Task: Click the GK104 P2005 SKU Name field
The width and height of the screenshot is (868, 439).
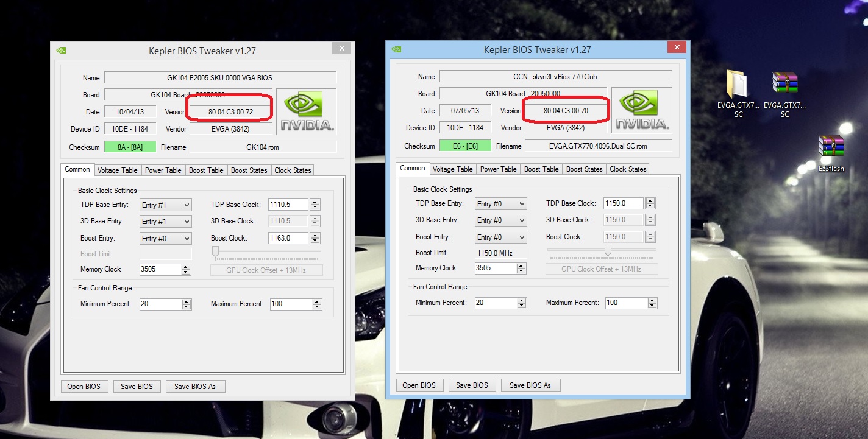Action: pyautogui.click(x=220, y=78)
